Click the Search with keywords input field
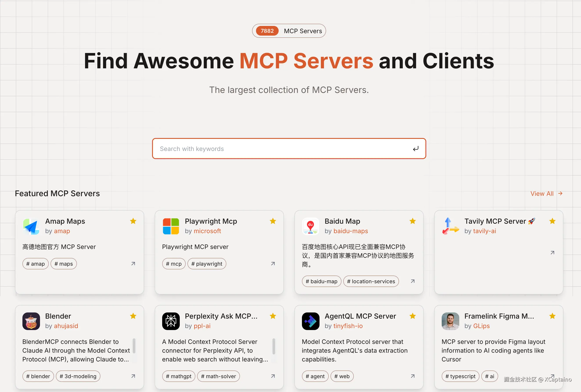This screenshot has height=392, width=581. pos(275,149)
